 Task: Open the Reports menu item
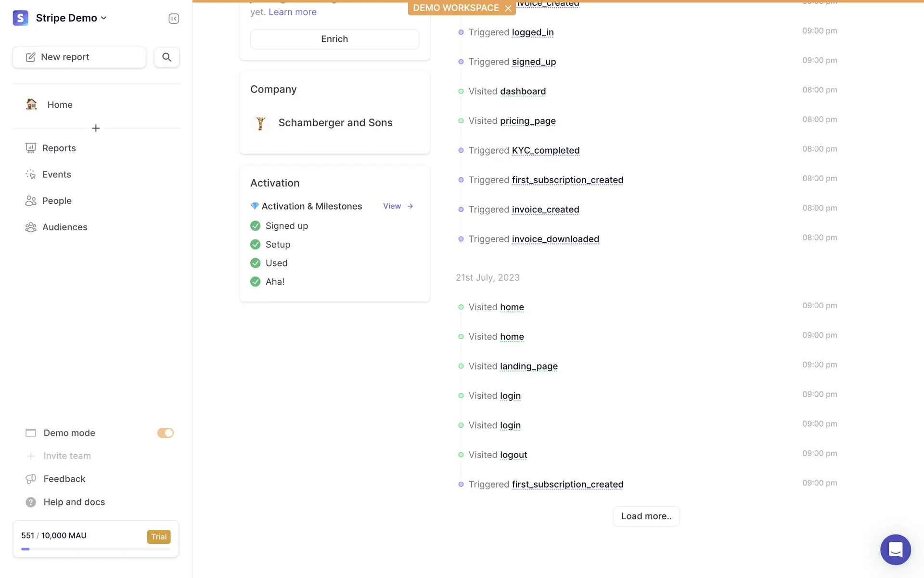(59, 148)
